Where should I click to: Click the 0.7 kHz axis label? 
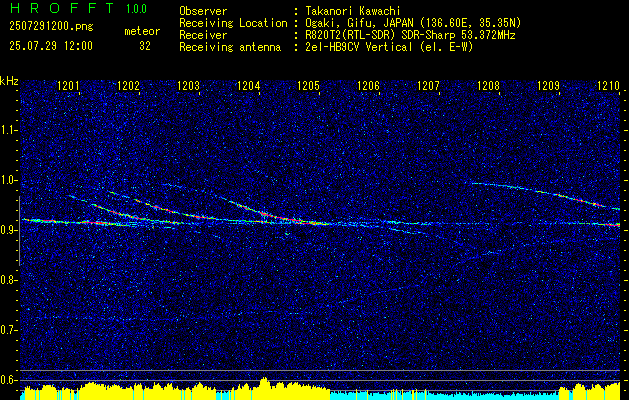coord(9,330)
